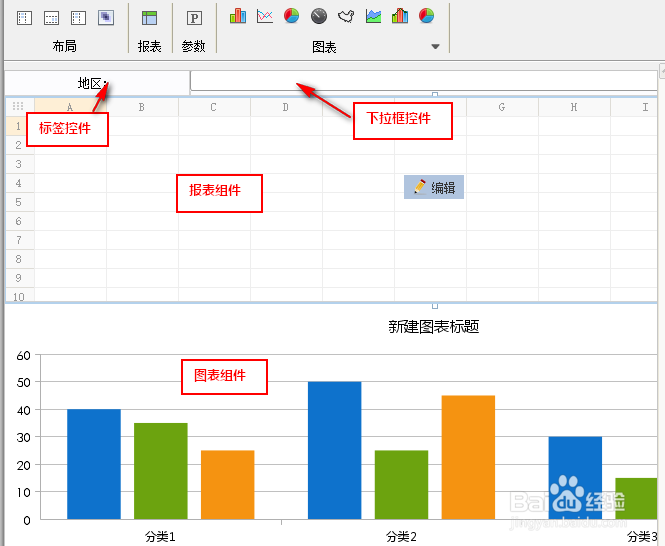Click the bottom resize handle of report component
665x546 pixels.
point(435,306)
